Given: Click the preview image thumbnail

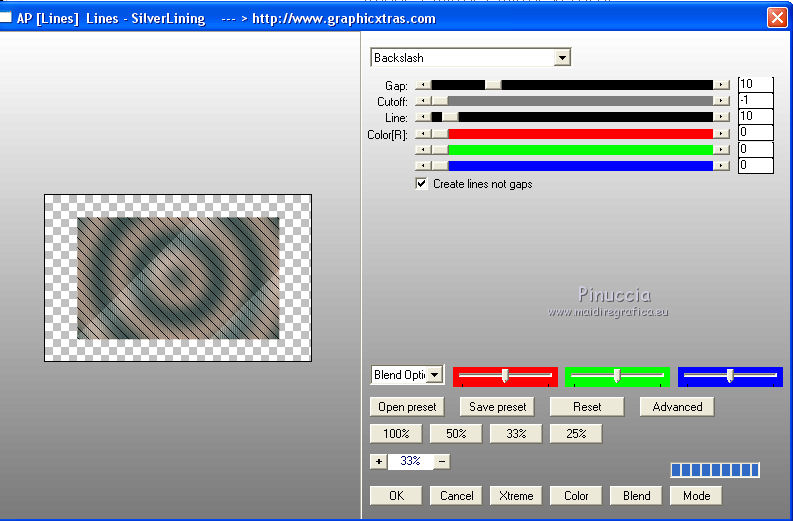Looking at the screenshot, I should click(178, 278).
